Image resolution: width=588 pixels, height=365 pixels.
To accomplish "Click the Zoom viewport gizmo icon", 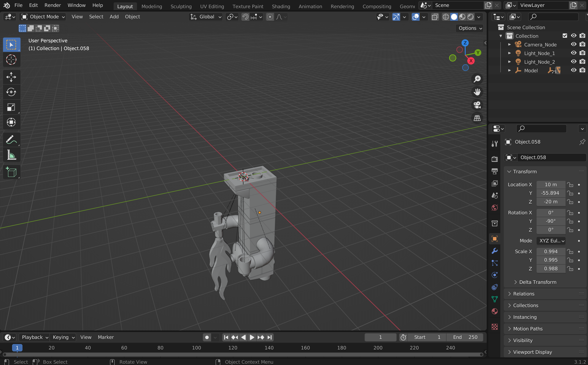I will point(477,79).
